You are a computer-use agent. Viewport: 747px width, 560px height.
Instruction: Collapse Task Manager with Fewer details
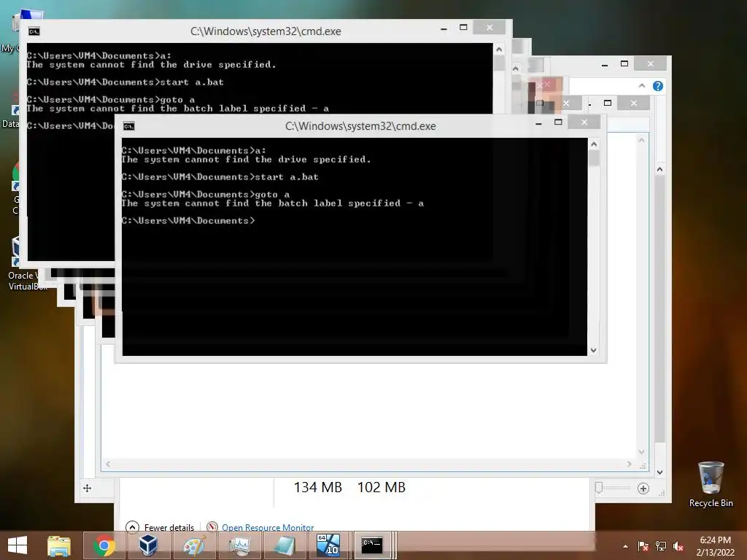(x=160, y=528)
